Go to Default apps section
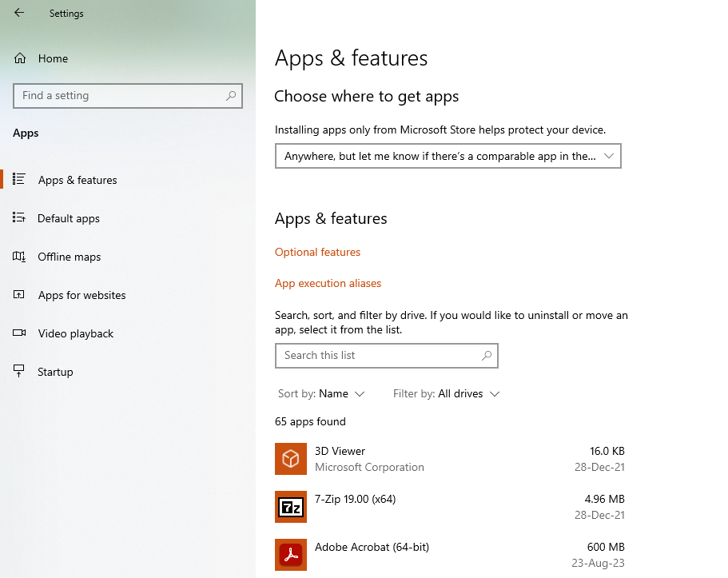Viewport: 728px width, 578px height. 69,218
